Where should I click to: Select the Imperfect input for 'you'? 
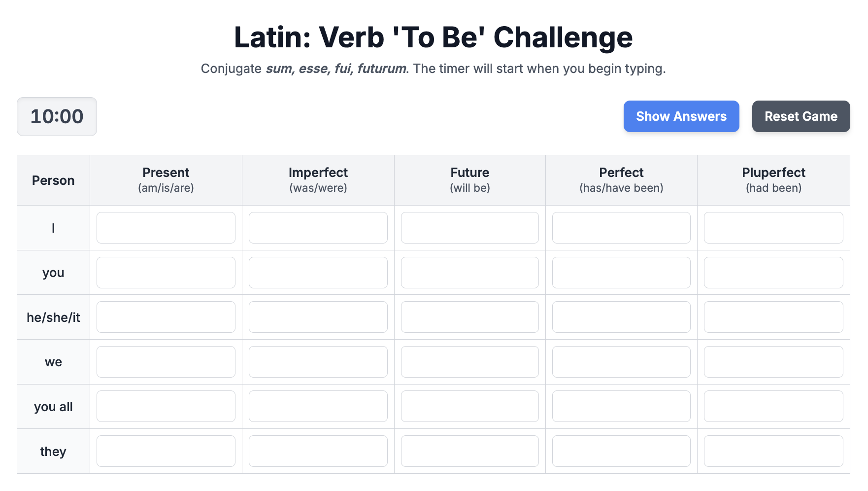[x=318, y=273]
